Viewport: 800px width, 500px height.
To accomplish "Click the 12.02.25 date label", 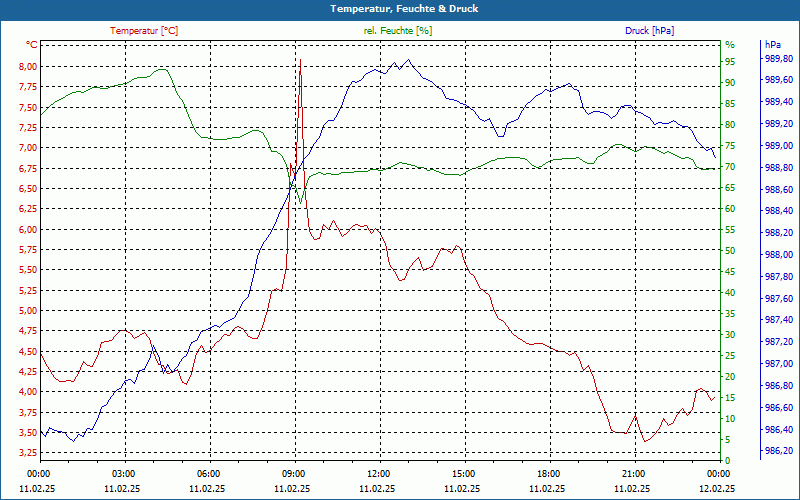I will click(717, 488).
